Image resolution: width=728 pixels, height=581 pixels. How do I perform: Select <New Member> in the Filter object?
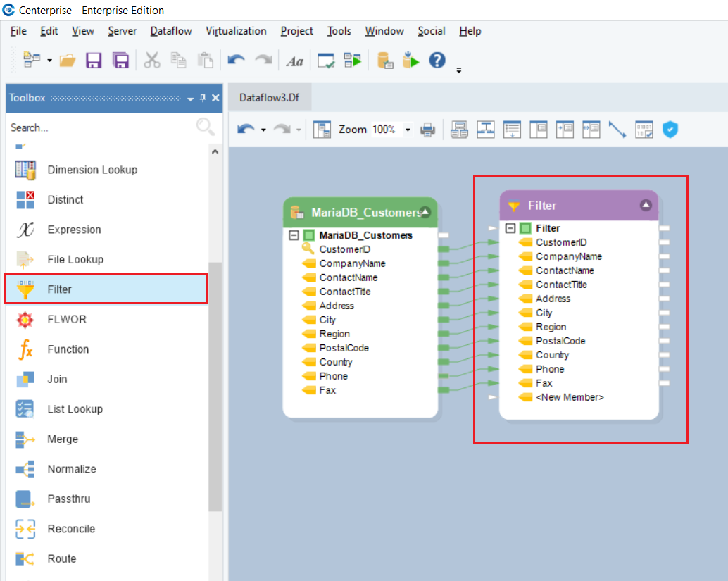tap(569, 397)
